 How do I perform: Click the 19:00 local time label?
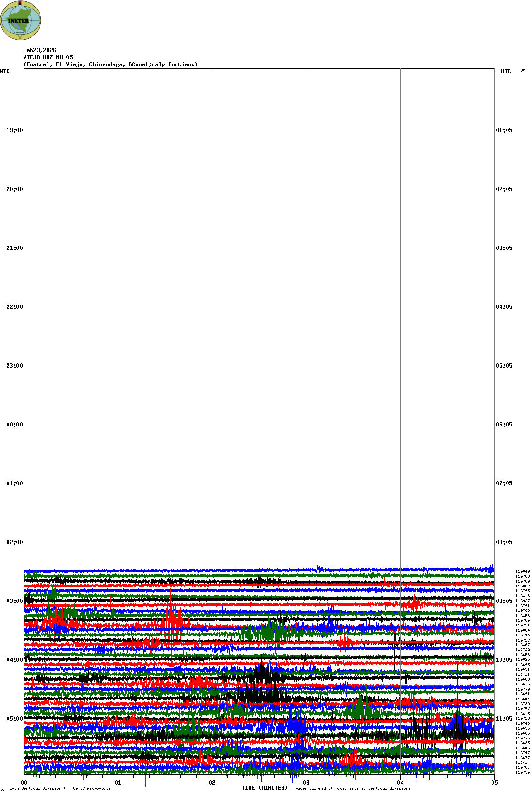(14, 130)
